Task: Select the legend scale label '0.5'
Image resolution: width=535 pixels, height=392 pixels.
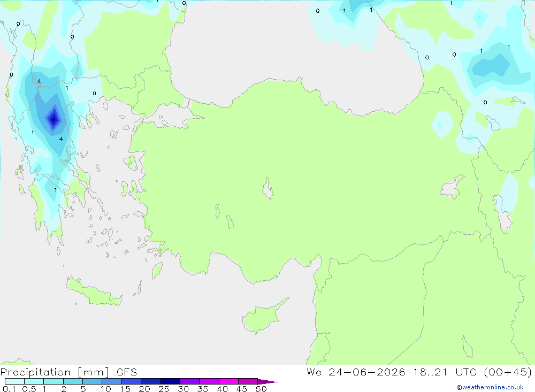Action: (29, 389)
